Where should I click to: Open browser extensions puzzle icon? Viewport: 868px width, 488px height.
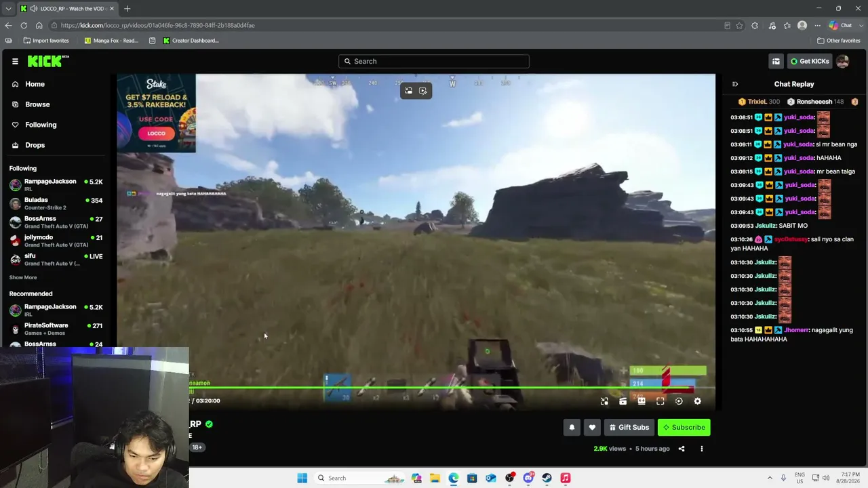point(755,26)
